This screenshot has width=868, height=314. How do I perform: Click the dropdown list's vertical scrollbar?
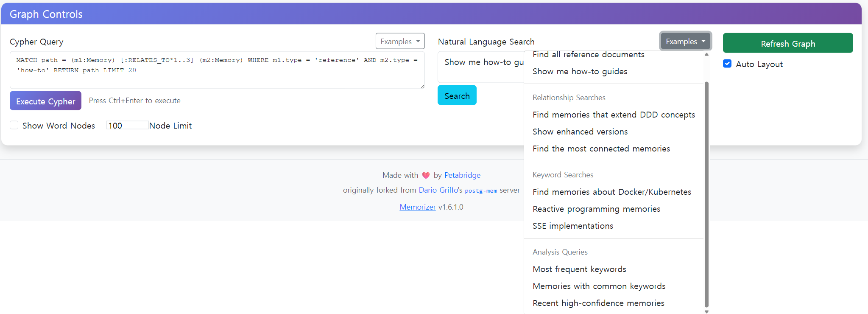(x=706, y=191)
